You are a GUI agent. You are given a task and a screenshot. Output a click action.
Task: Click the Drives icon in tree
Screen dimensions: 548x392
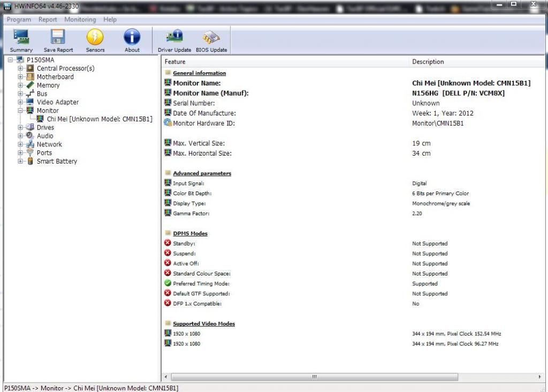tap(31, 127)
